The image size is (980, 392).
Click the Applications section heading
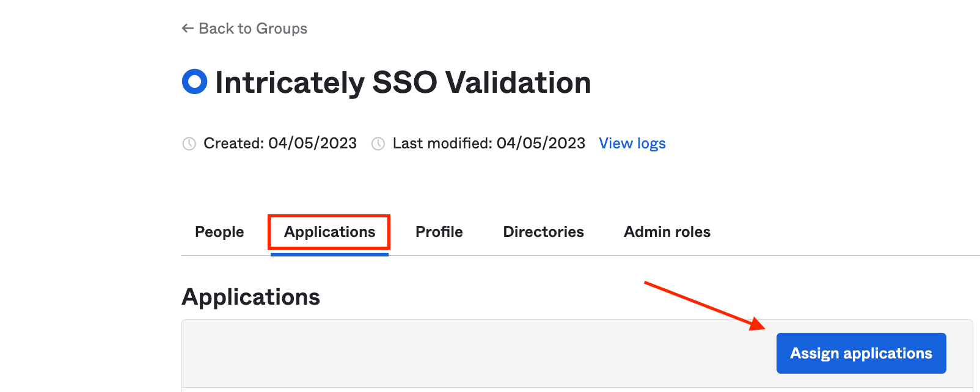[251, 297]
